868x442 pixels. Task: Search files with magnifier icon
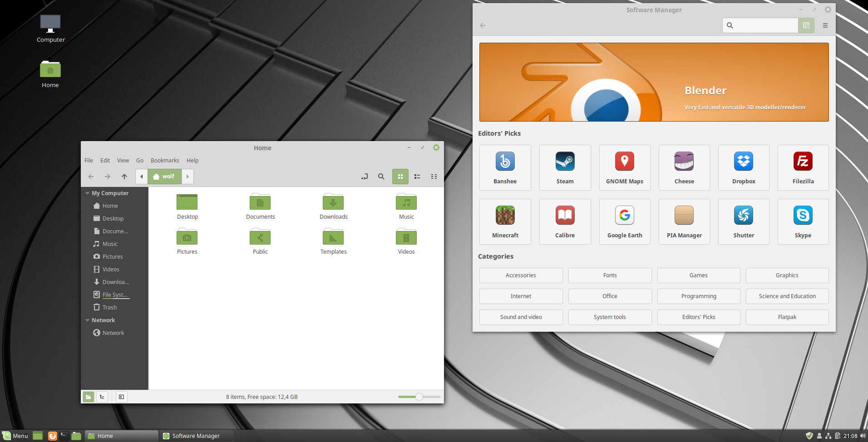381,177
